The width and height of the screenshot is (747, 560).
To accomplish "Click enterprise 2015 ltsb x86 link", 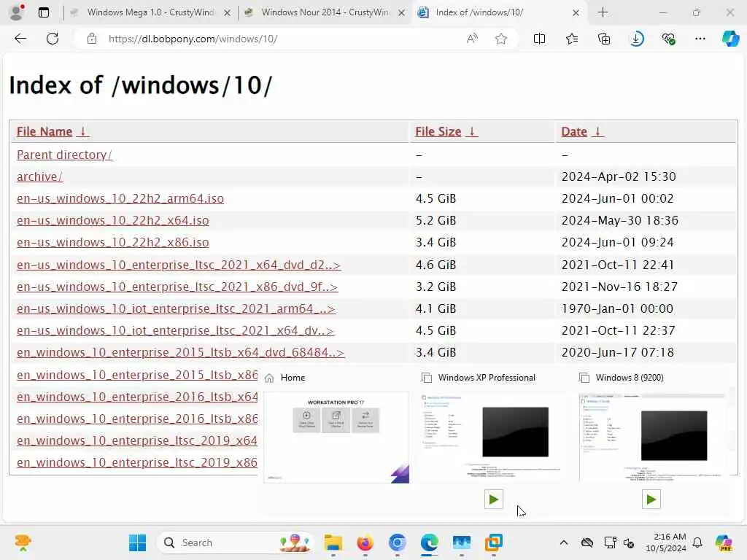I will tap(137, 375).
